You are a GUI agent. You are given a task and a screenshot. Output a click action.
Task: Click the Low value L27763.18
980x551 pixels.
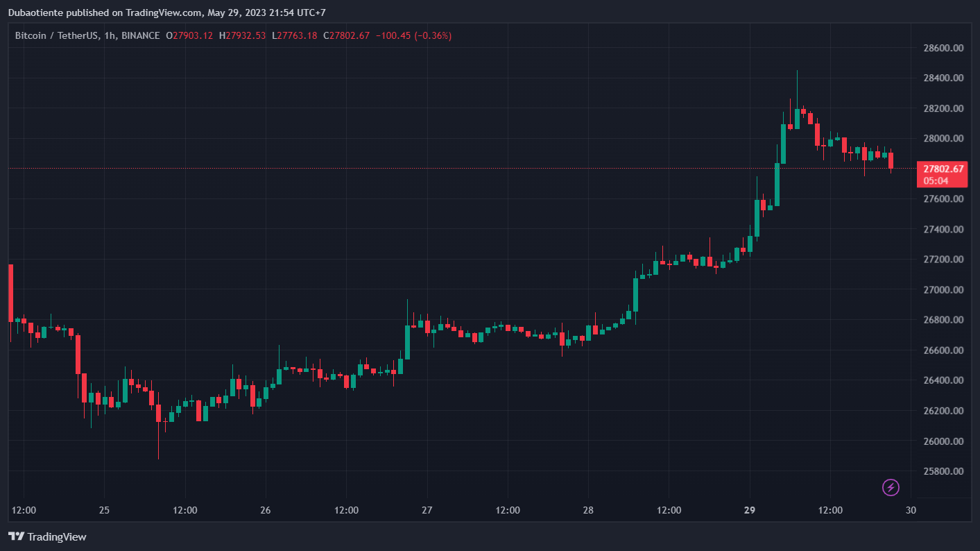(x=294, y=35)
